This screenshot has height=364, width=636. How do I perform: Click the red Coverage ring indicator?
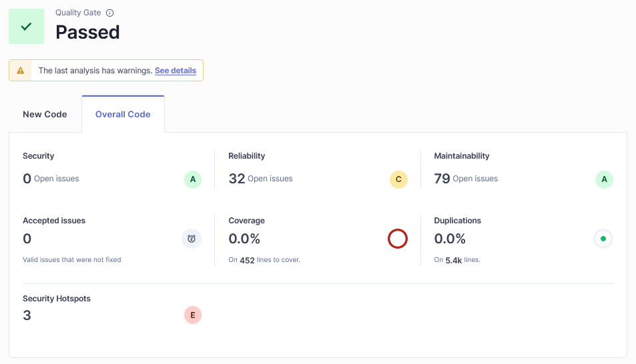click(x=398, y=239)
